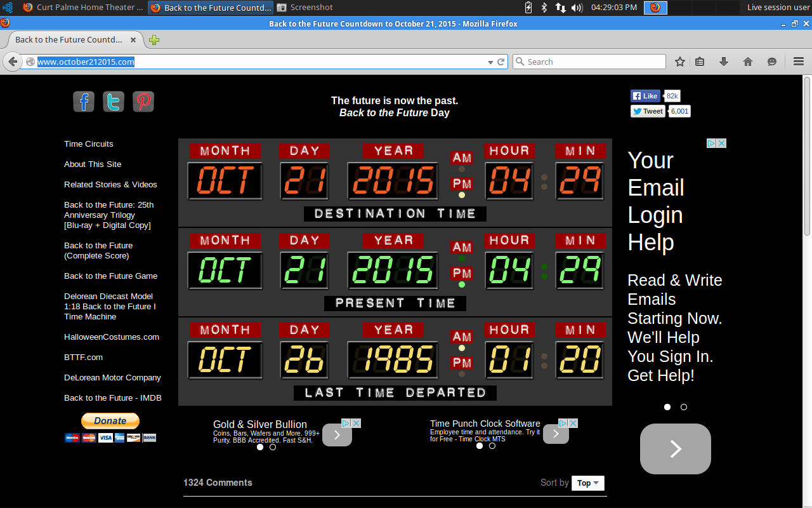Image resolution: width=812 pixels, height=508 pixels.
Task: Open Back to the Future (Complete Score) link
Action: (x=98, y=251)
